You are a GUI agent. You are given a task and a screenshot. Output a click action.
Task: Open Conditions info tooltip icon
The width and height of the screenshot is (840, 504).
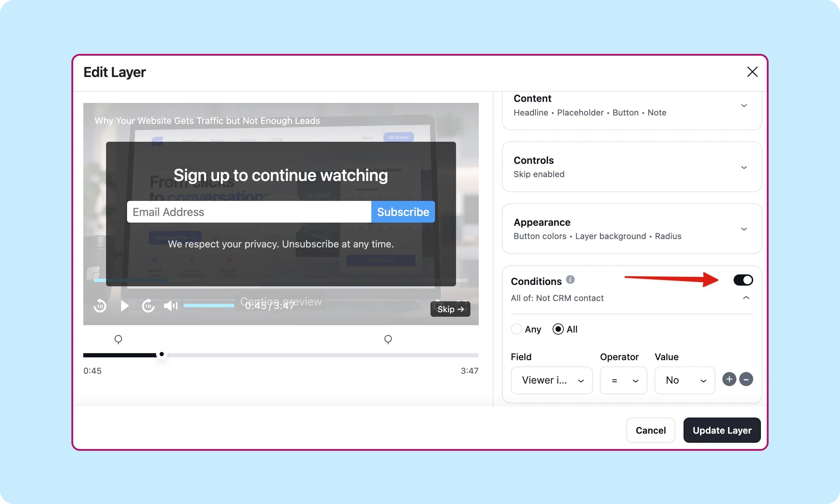pos(570,280)
